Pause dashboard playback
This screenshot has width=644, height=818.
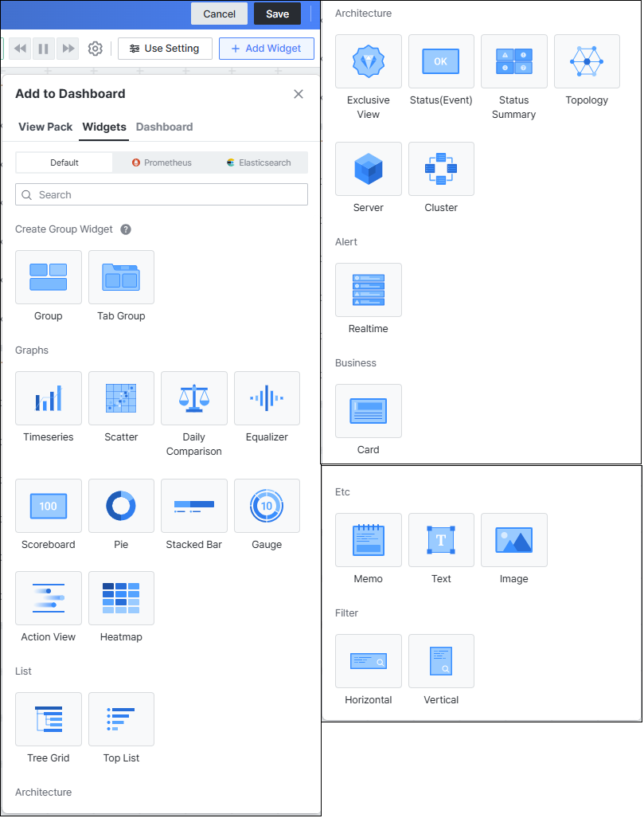pyautogui.click(x=44, y=49)
